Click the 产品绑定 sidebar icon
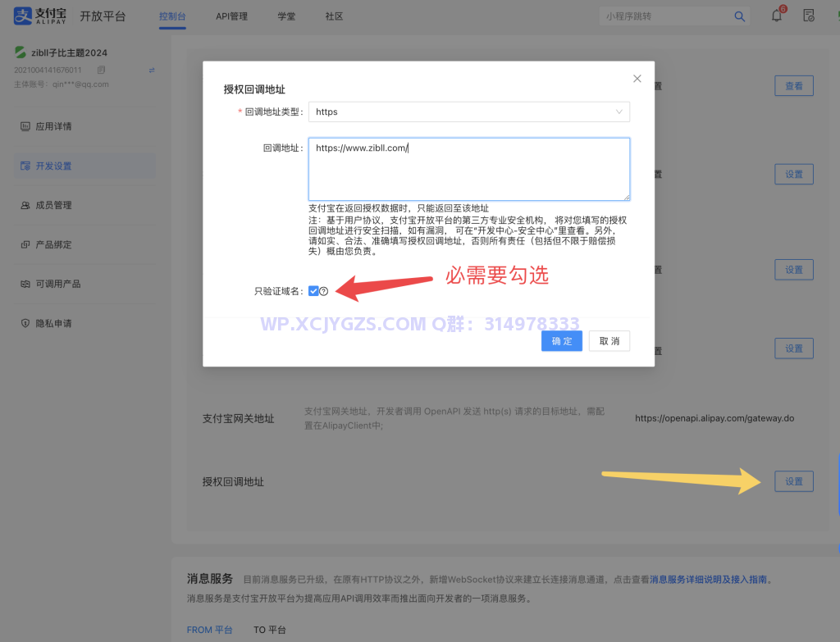This screenshot has height=642, width=840. tap(25, 245)
